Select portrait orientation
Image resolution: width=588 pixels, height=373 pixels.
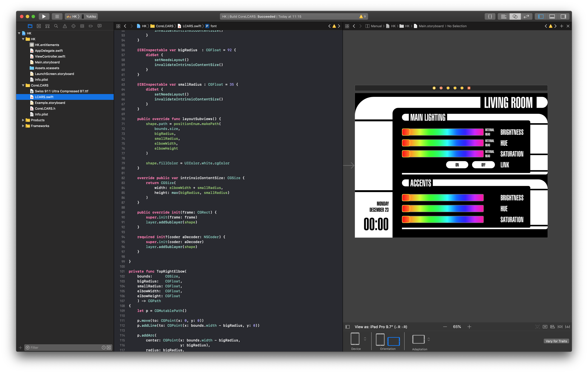coord(380,339)
